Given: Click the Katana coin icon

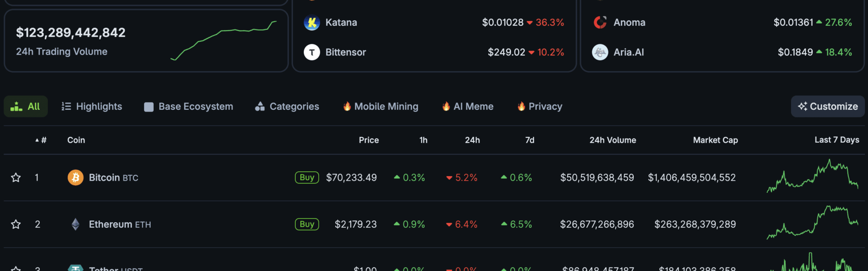Looking at the screenshot, I should [311, 23].
